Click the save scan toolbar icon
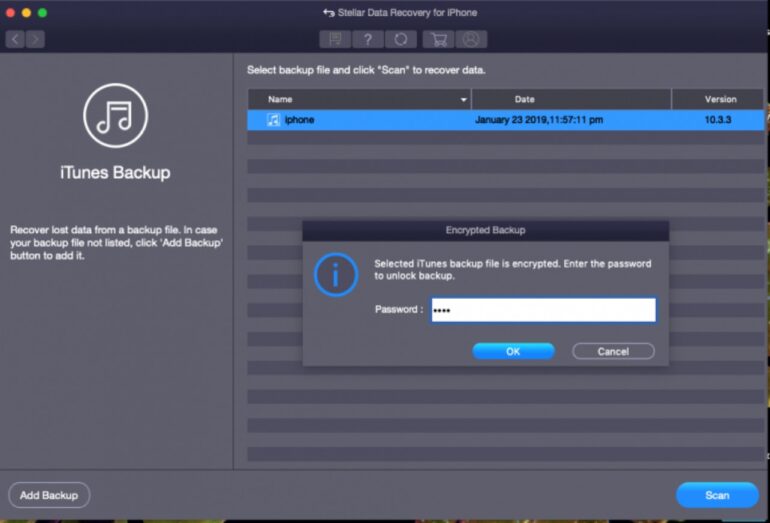770x523 pixels. pos(335,39)
